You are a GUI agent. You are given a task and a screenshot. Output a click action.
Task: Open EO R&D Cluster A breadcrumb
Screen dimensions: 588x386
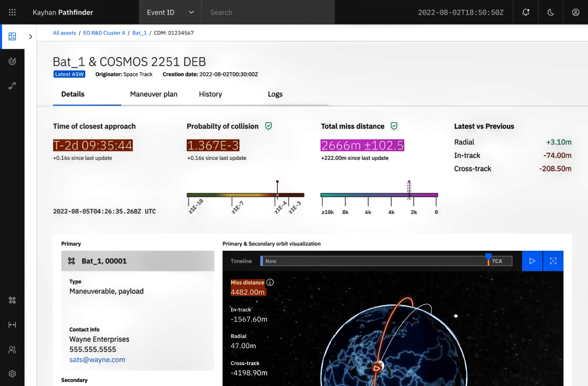104,33
